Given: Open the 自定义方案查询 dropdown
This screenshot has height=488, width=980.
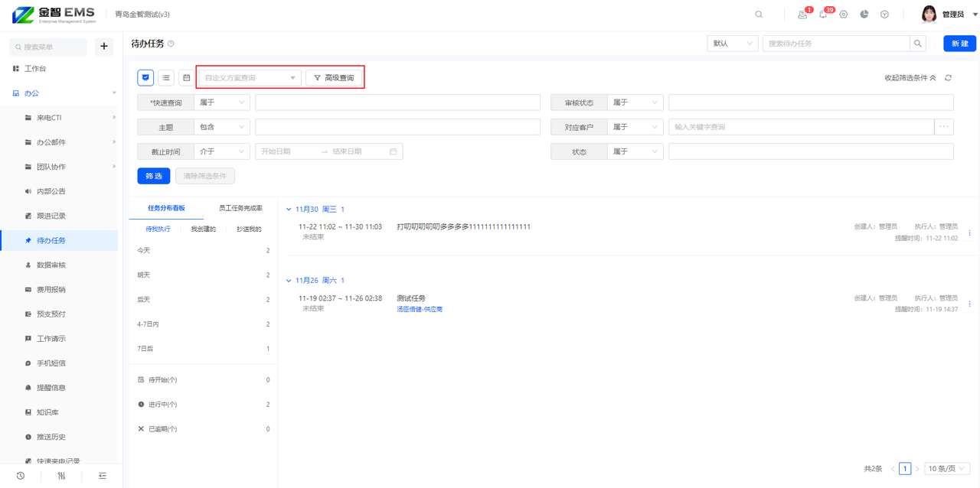Looking at the screenshot, I should tap(250, 77).
